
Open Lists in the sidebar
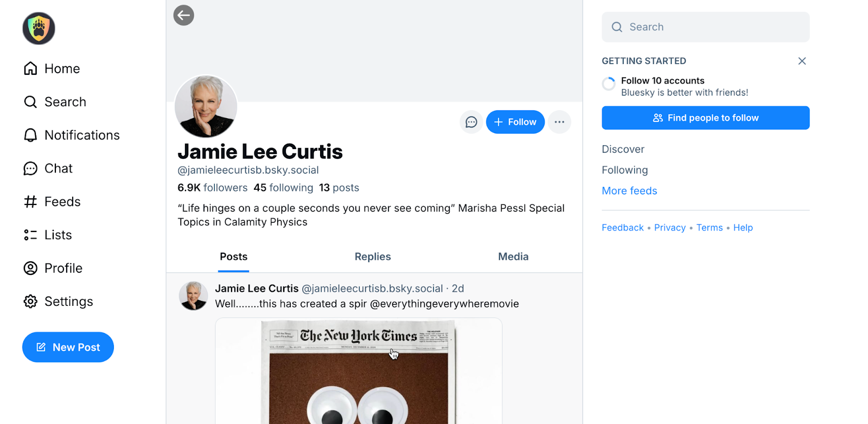[48, 235]
